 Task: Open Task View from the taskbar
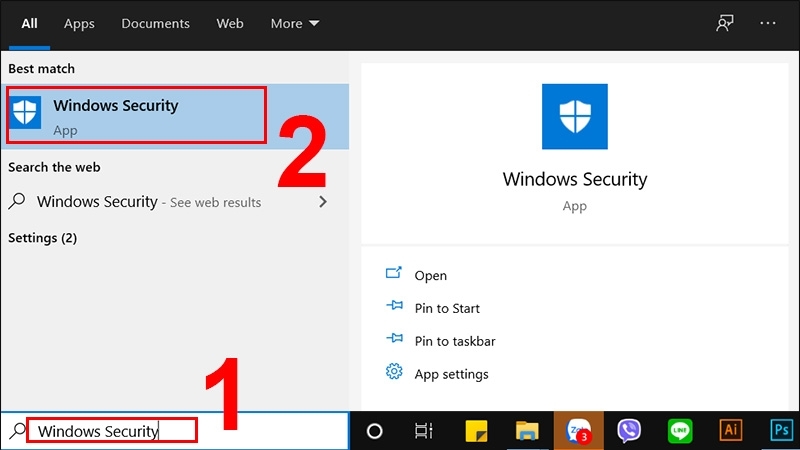(424, 431)
